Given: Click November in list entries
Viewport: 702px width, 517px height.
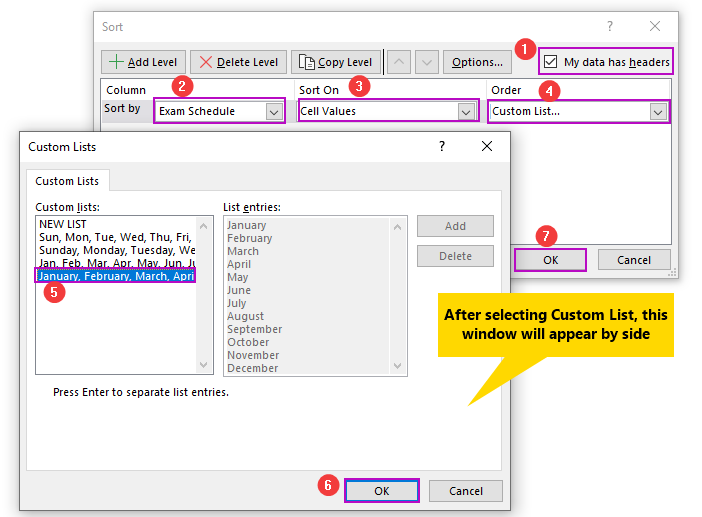Looking at the screenshot, I should point(253,355).
